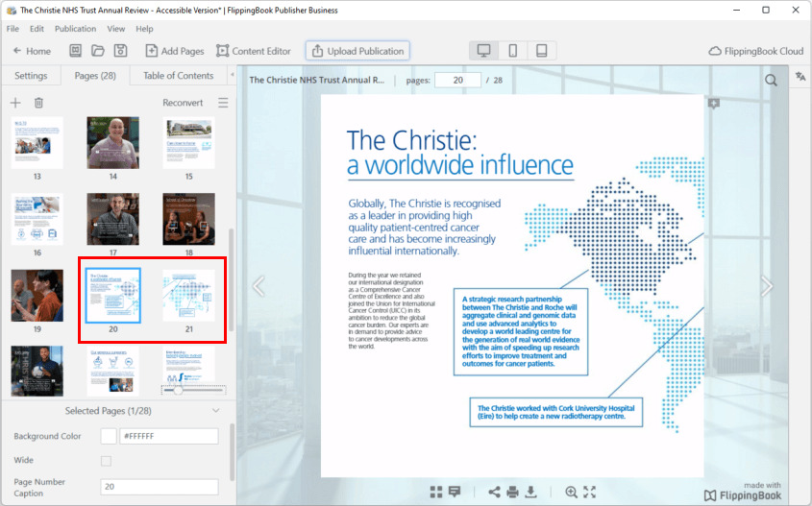Viewport: 812px width, 506px height.
Task: Select page 14 thumbnail
Action: (112, 143)
